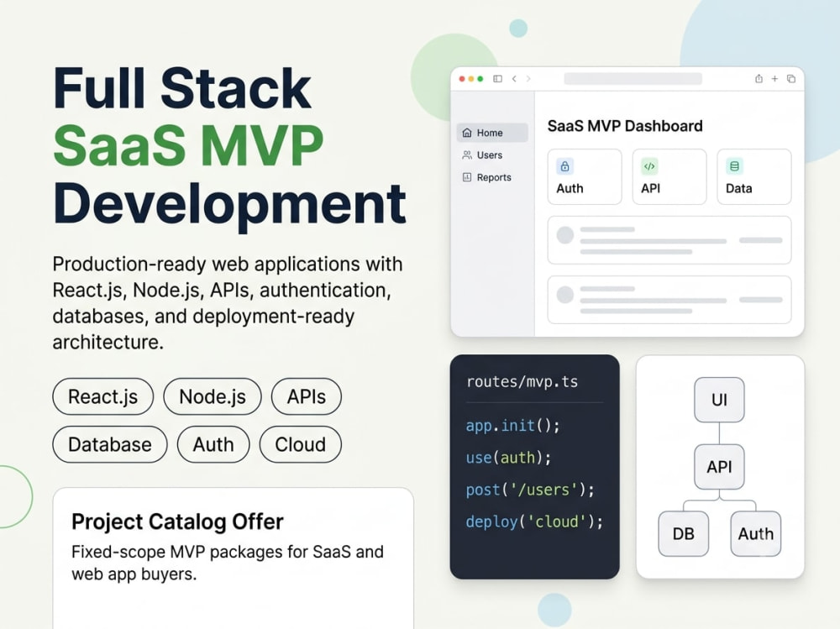This screenshot has height=629, width=840.
Task: Click the Fixed-scope MVP packages description text
Action: pyautogui.click(x=227, y=563)
